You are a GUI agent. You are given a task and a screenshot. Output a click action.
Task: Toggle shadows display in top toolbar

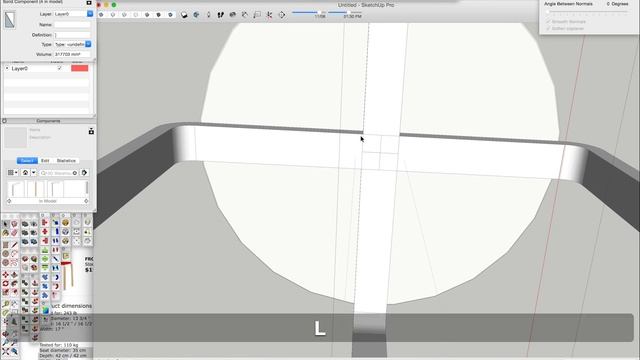click(184, 15)
